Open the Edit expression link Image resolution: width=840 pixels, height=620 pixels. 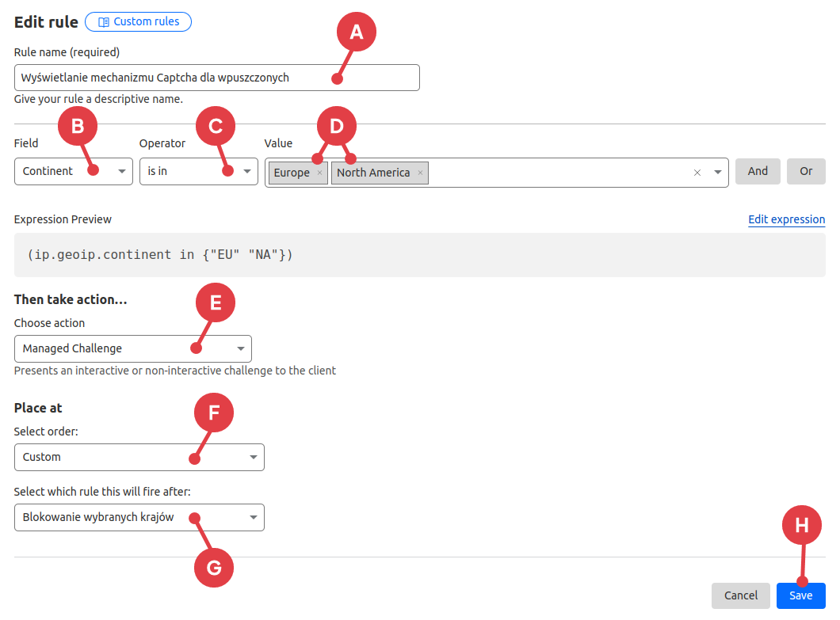pyautogui.click(x=786, y=219)
